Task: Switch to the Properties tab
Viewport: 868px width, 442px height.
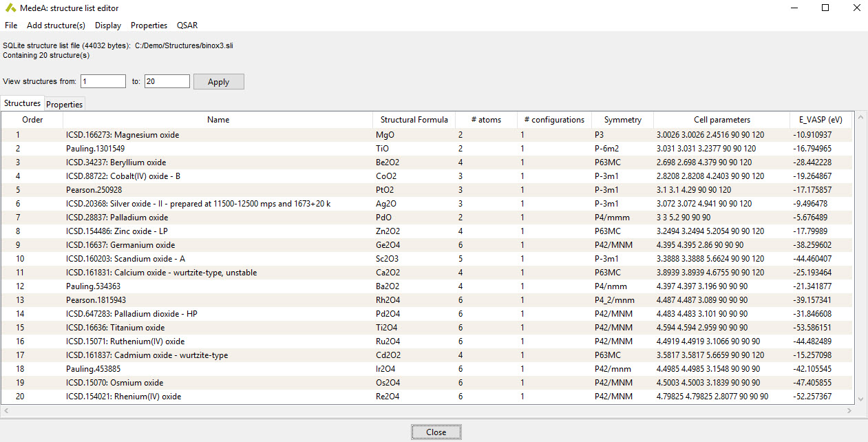Action: click(65, 105)
